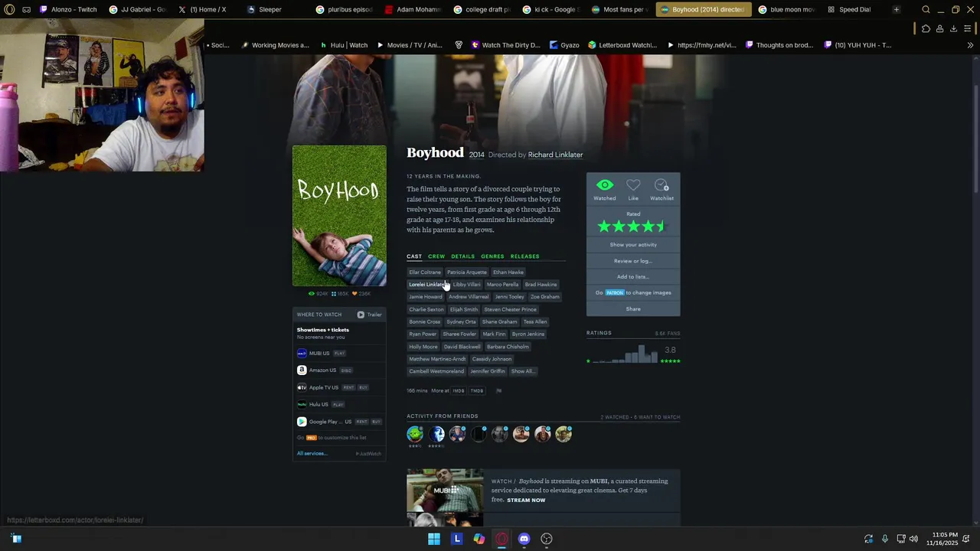Click the last friend avatar
Viewport: 980px width, 551px height.
click(x=563, y=435)
